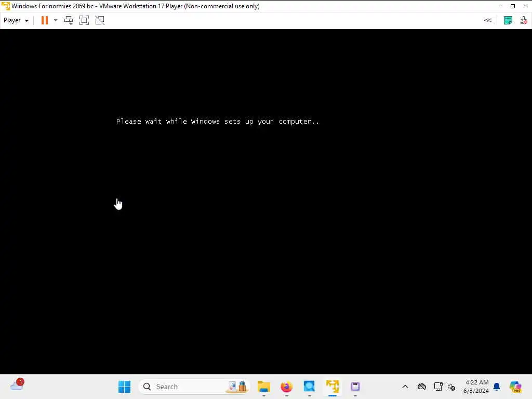532x399 pixels.
Task: Click the cloud sync-off tray icon
Action: [x=422, y=387]
